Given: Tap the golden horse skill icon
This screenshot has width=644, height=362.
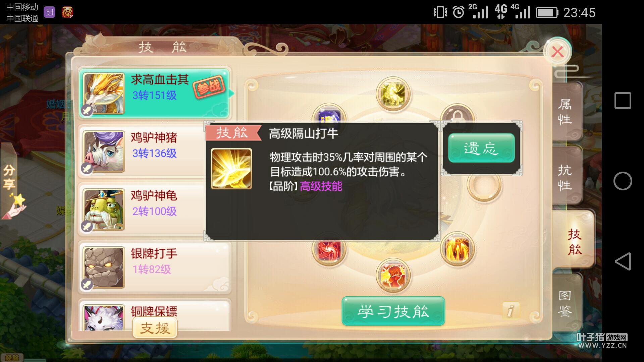Looking at the screenshot, I should [x=393, y=94].
